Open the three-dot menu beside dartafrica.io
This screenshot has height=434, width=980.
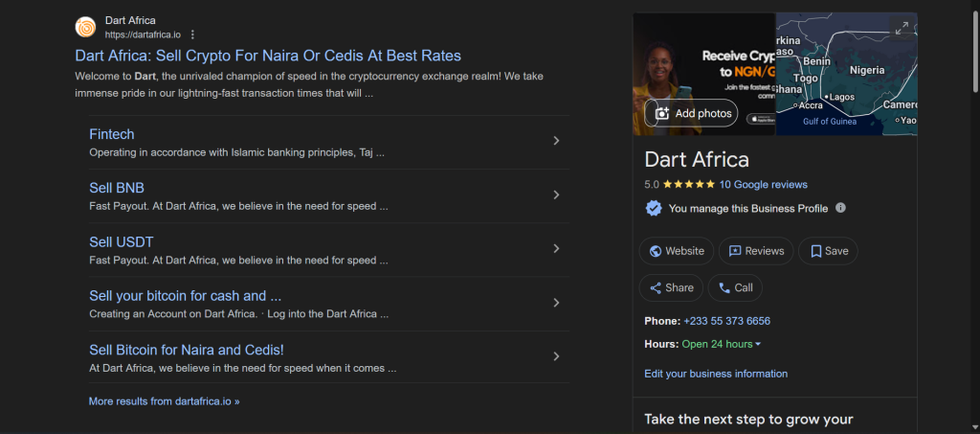coord(192,34)
